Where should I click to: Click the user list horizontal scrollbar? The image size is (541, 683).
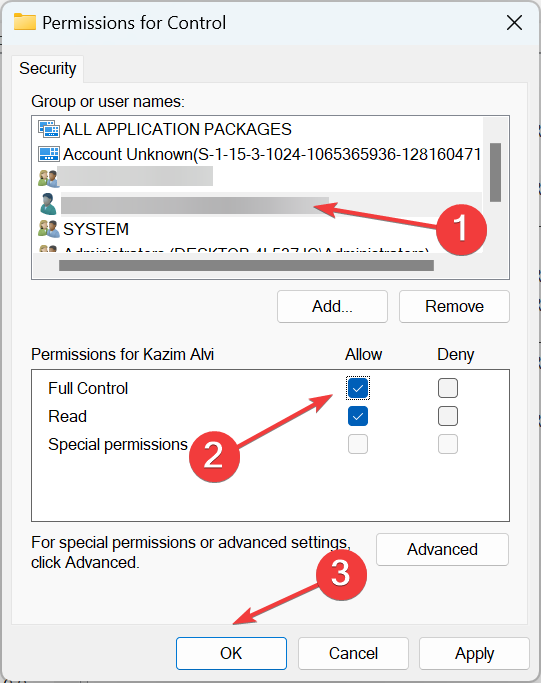point(246,265)
